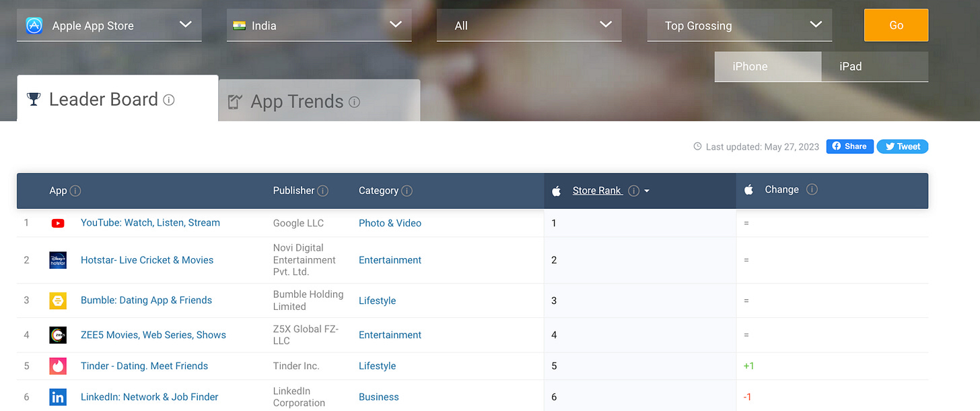Click Entertainment category in Hotstar row

coord(390,260)
